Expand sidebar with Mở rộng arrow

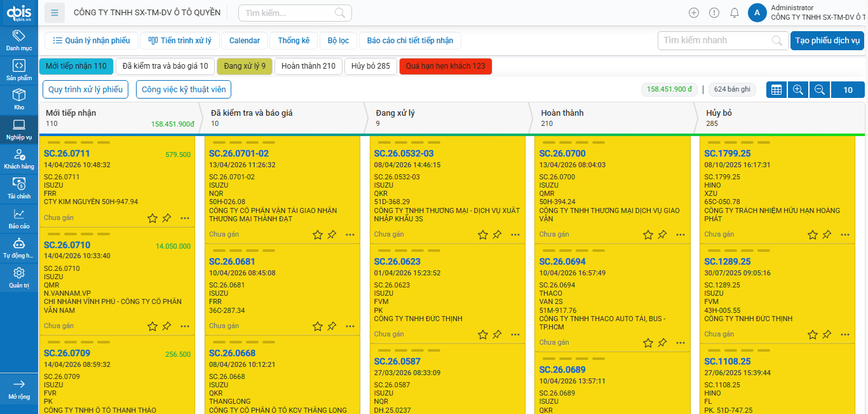tap(19, 388)
